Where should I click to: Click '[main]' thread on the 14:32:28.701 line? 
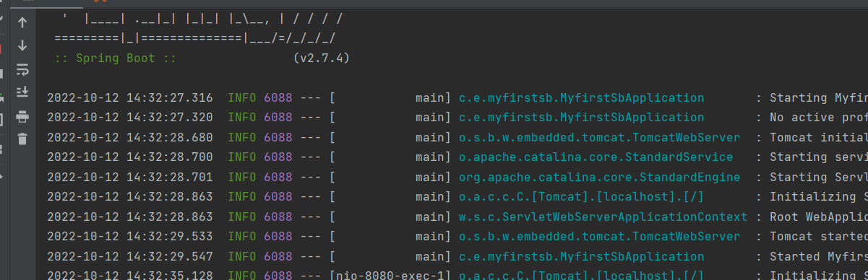(x=390, y=178)
